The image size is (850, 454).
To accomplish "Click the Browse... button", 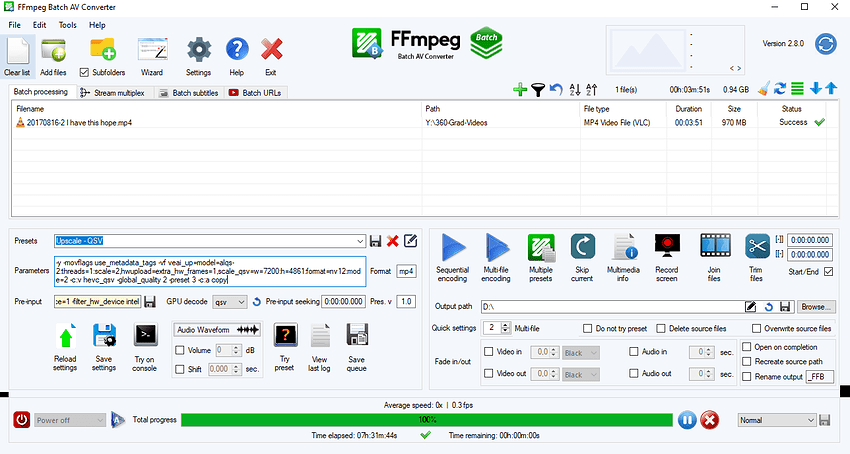I will (815, 306).
